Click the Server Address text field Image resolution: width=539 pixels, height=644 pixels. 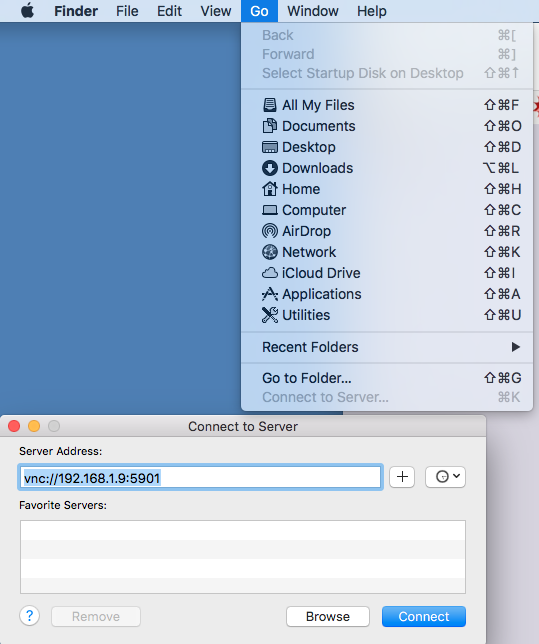tap(200, 477)
